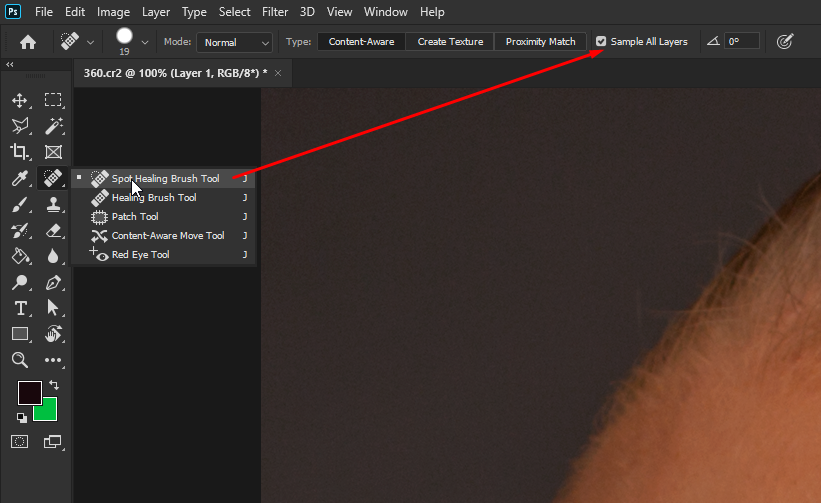Collapse the toolbar with double chevron
Screen dimensions: 821x503
9,64
